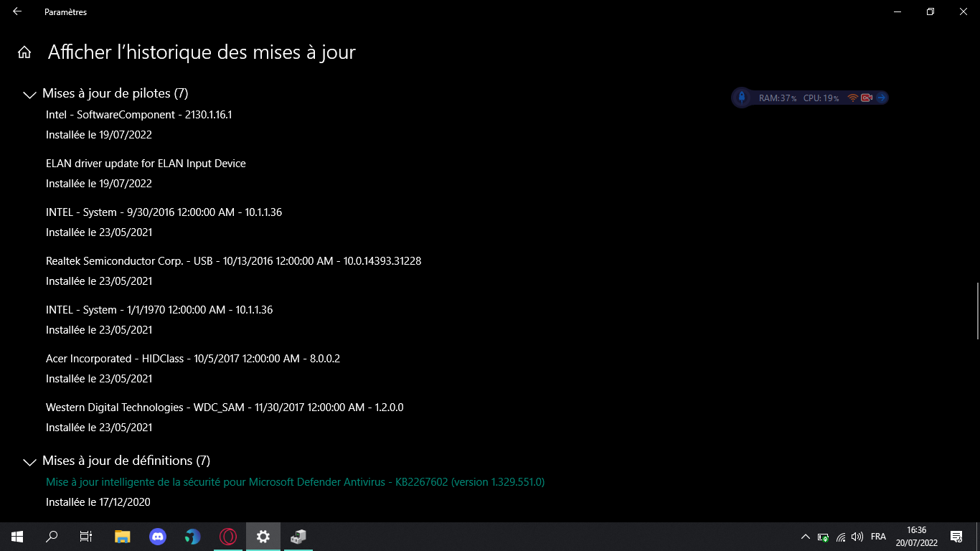Select INTEL System 1/1/1970 driver entry
This screenshot has width=980, height=551.
(x=159, y=310)
